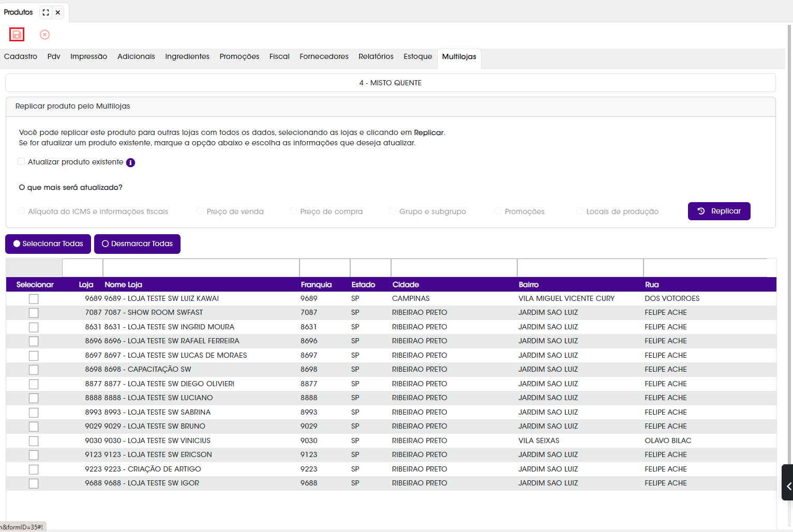793x532 pixels.
Task: Click the Loja column filter field
Action: (83, 268)
